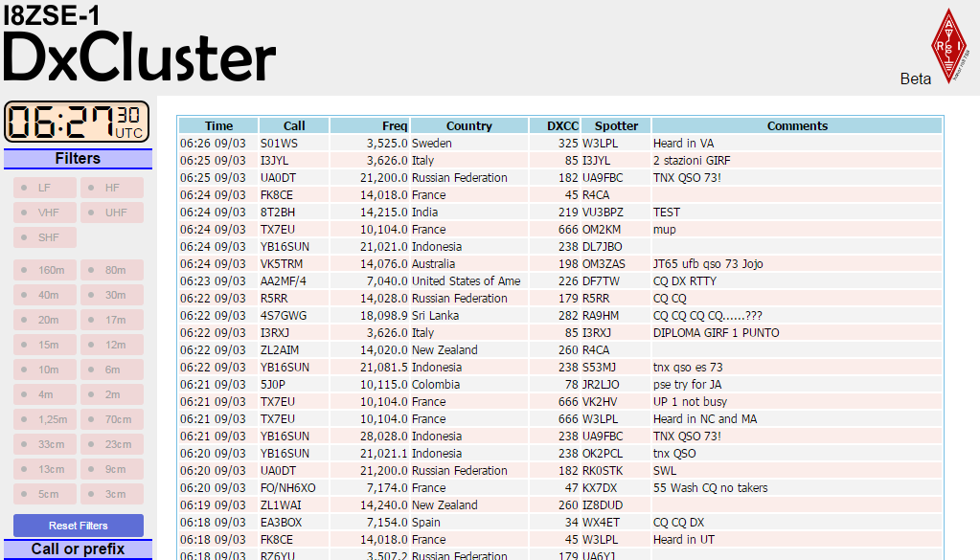980x560 pixels.
Task: Toggle the 4m band filter
Action: [x=45, y=394]
